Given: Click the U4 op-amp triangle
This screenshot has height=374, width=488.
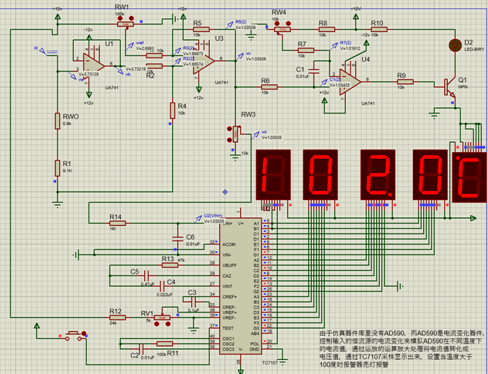Looking at the screenshot, I should pos(349,81).
